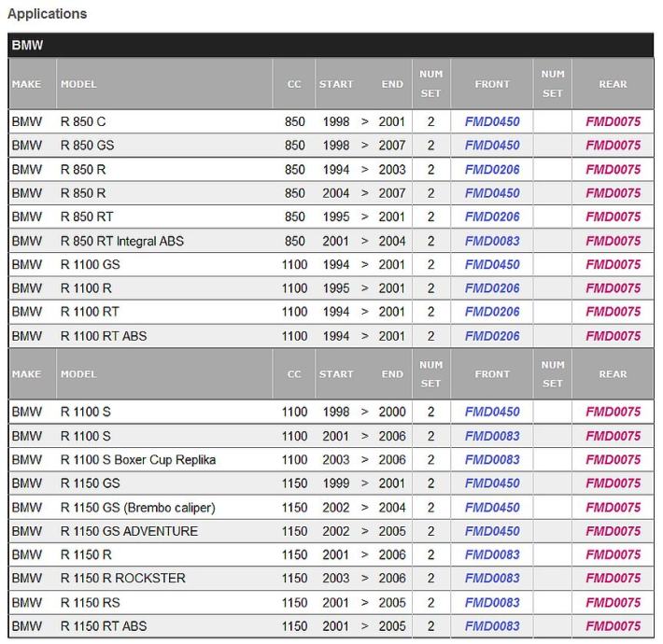Click the BMW title bar of the table
This screenshot has width=663, height=644.
coord(331,45)
